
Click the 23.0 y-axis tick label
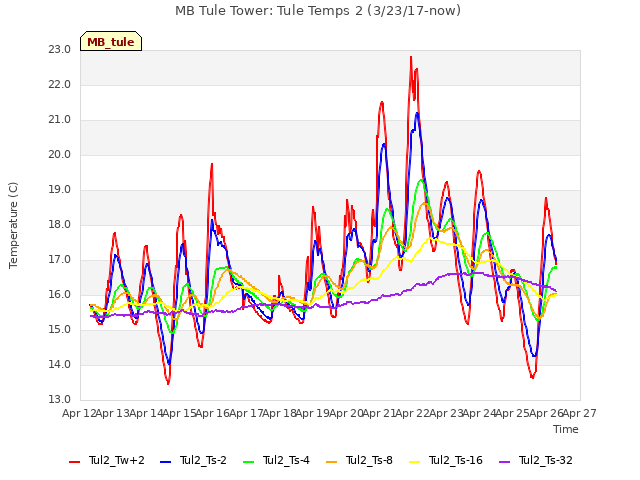click(x=60, y=50)
